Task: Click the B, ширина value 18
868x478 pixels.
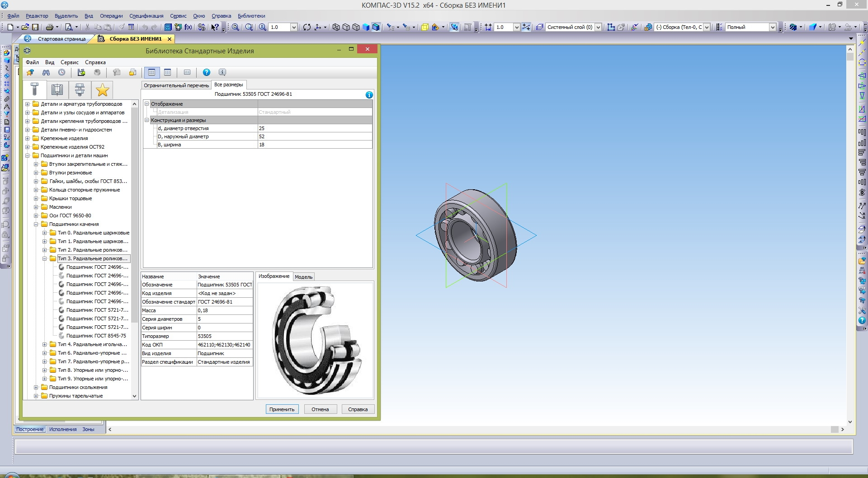Action: pos(315,145)
